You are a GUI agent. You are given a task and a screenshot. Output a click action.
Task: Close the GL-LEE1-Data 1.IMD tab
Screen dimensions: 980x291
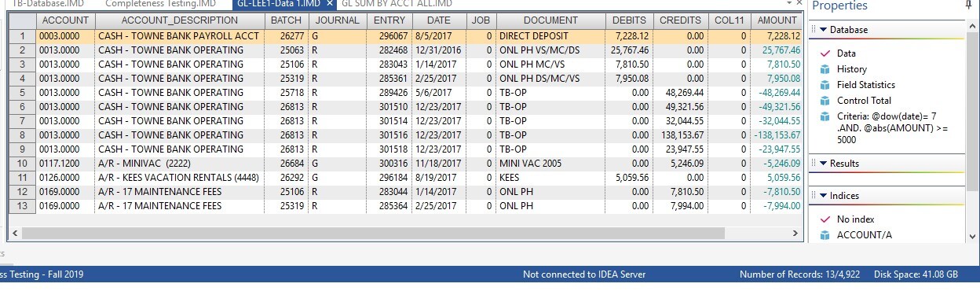(330, 4)
